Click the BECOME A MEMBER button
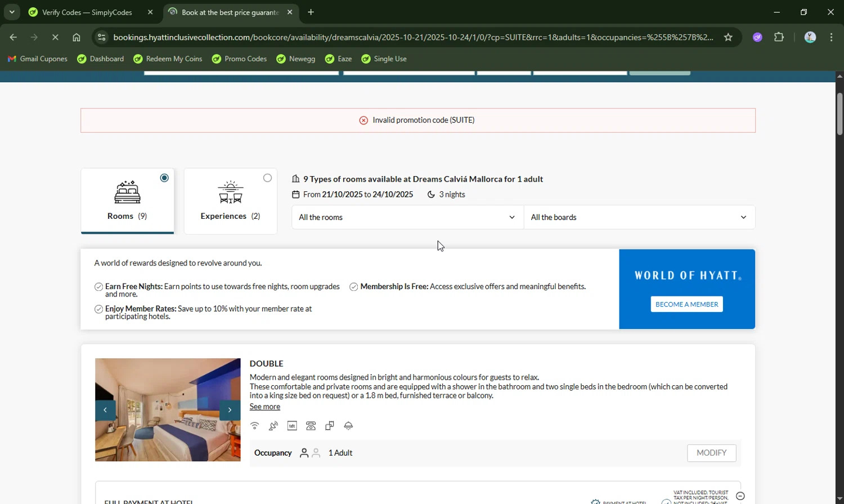Image resolution: width=844 pixels, height=504 pixels. pos(686,304)
